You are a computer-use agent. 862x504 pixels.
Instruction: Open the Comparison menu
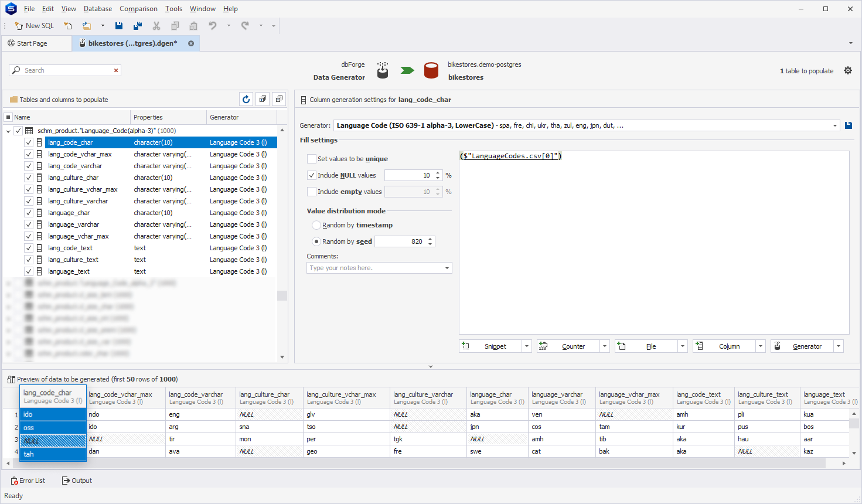tap(138, 9)
